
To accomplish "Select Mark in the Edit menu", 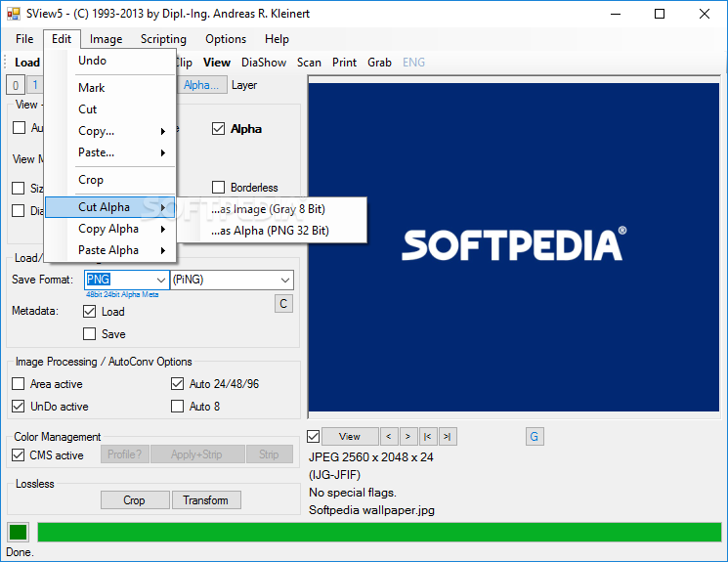I will coord(110,88).
